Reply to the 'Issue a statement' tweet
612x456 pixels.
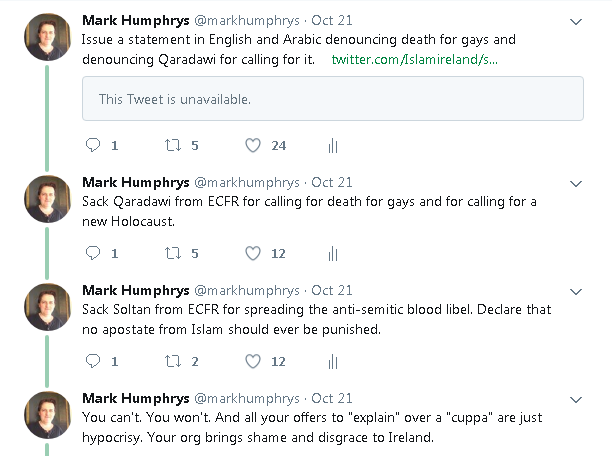[93, 145]
